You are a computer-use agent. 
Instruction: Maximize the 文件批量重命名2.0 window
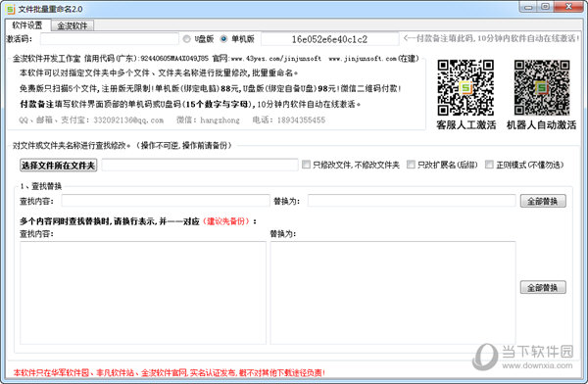pyautogui.click(x=545, y=7)
